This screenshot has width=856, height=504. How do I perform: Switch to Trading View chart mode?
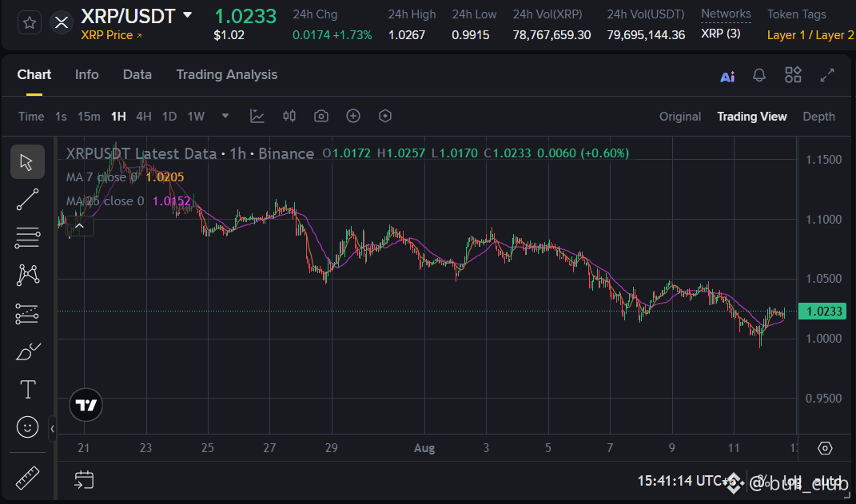(x=752, y=117)
